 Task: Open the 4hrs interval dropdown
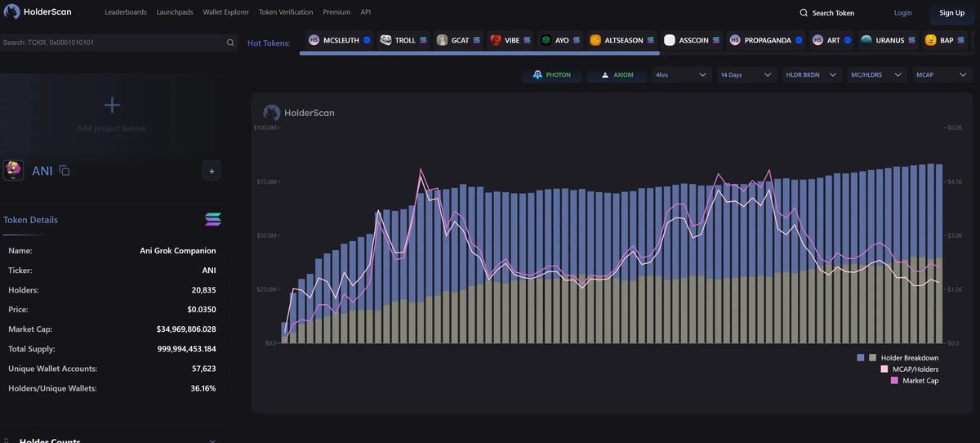[x=682, y=74]
